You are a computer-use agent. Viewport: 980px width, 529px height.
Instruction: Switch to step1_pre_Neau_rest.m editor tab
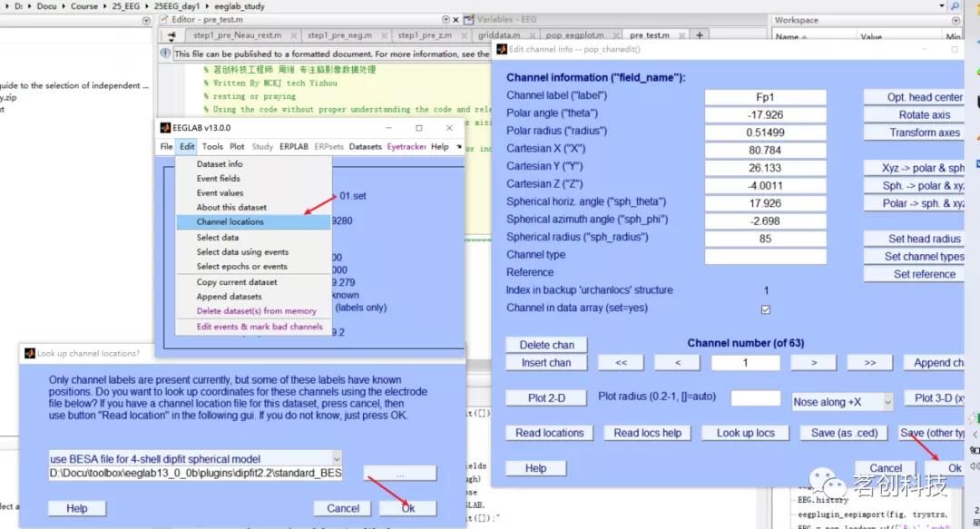237,35
